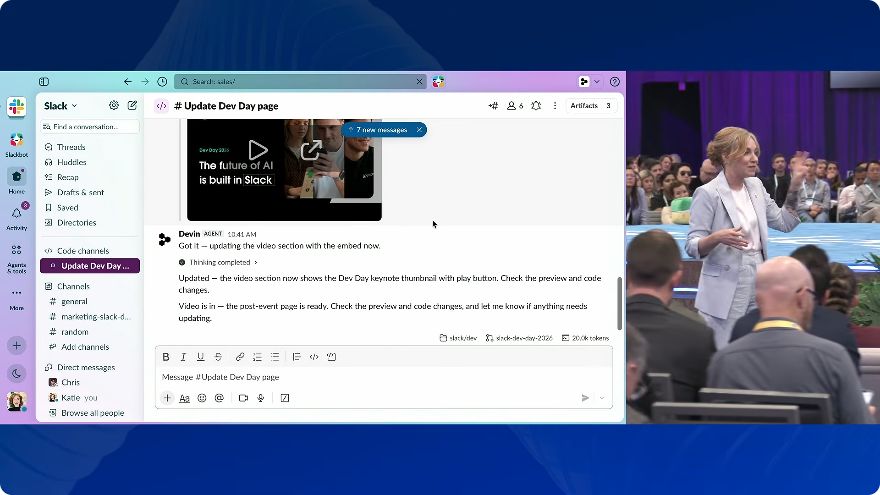Open video externally via share icon
Viewport: 880px width, 495px height.
click(x=311, y=150)
